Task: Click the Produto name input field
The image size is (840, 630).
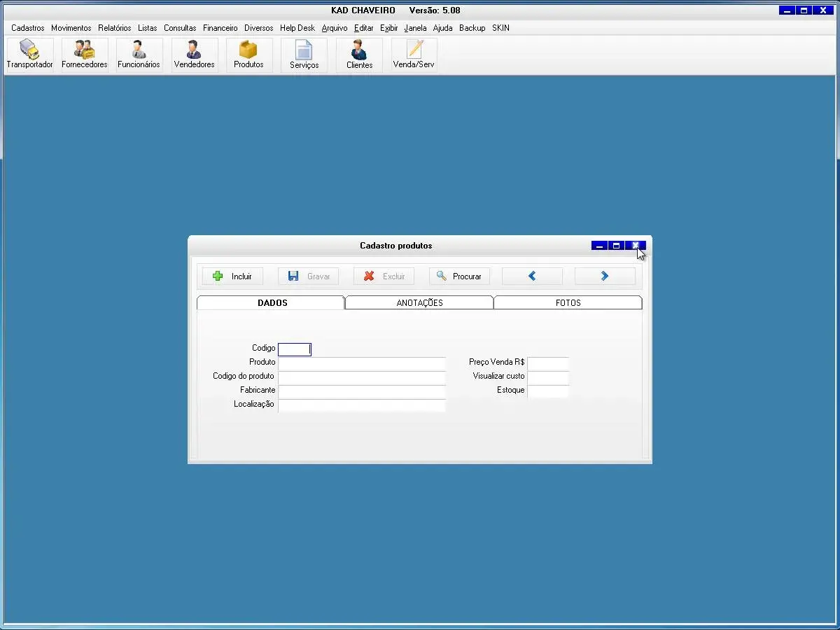Action: [361, 363]
